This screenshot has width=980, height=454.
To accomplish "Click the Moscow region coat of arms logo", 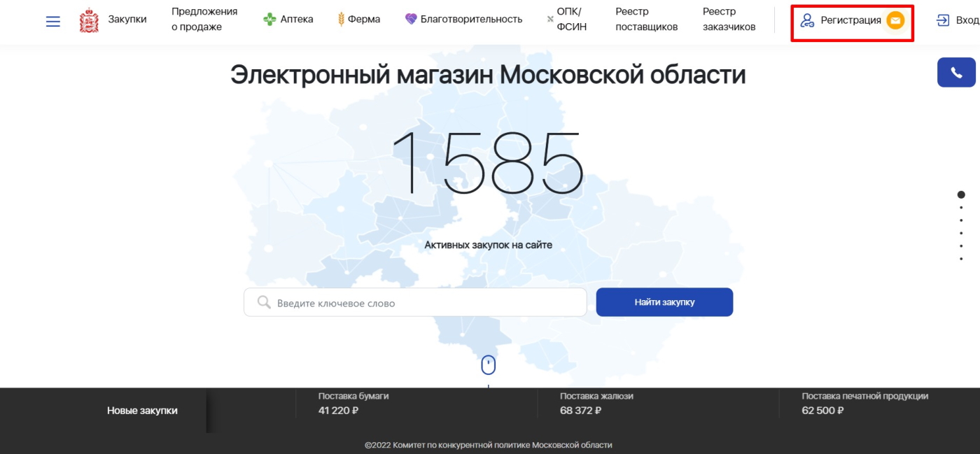I will click(x=89, y=20).
